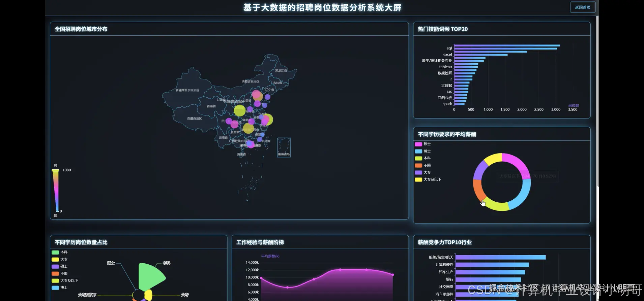Toggle 硕士 legend in average salary chart
This screenshot has height=301, width=644.
tap(423, 144)
